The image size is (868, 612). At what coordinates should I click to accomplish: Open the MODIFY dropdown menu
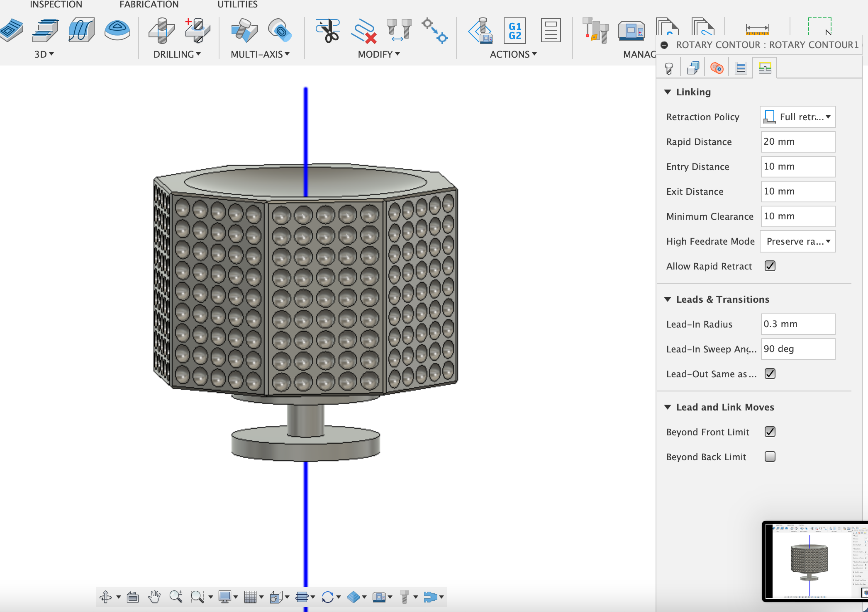(379, 54)
